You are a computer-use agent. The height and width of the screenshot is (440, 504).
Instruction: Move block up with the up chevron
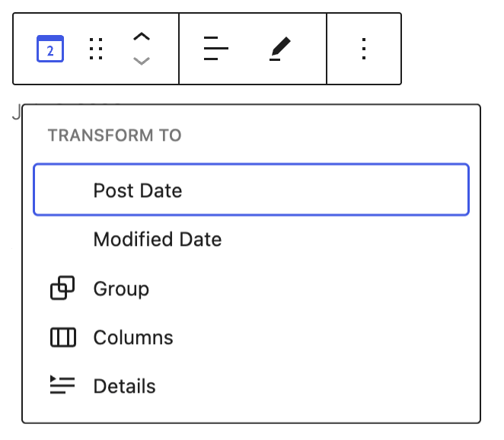click(x=142, y=37)
